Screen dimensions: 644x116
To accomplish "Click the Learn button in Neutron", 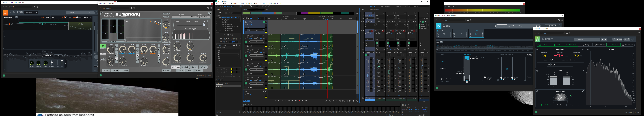I will pos(86,17).
